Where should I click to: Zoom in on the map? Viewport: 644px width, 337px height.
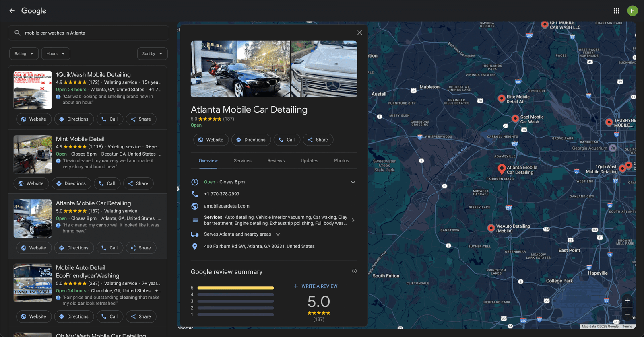point(627,301)
